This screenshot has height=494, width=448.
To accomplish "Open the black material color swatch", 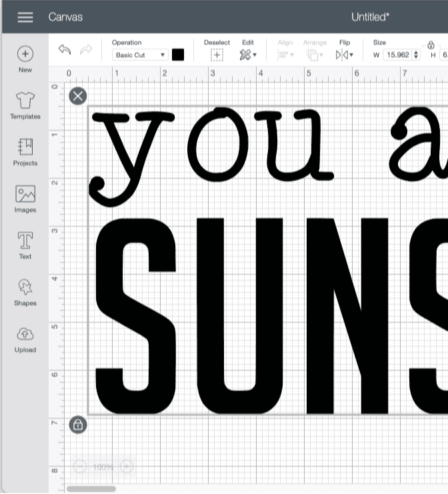I will [x=178, y=55].
